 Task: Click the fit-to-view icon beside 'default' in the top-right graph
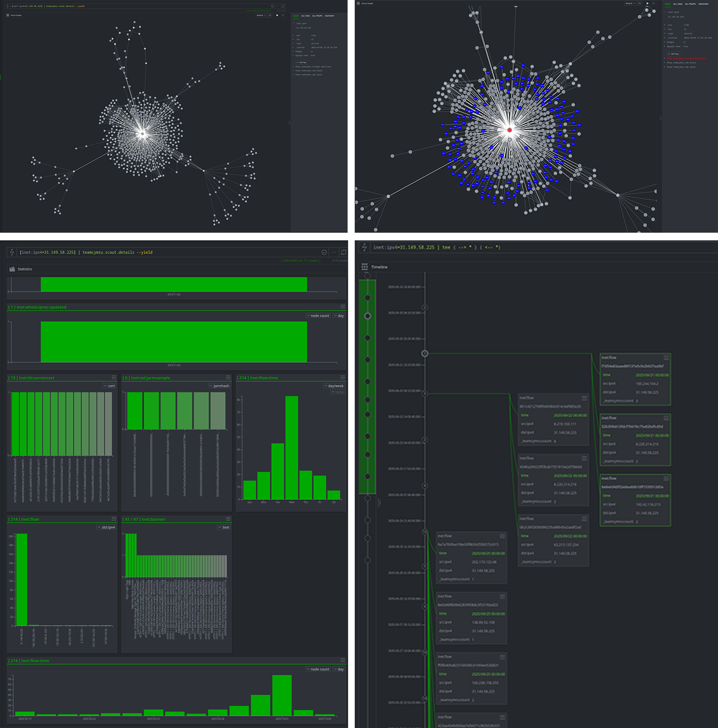pyautogui.click(x=640, y=3)
